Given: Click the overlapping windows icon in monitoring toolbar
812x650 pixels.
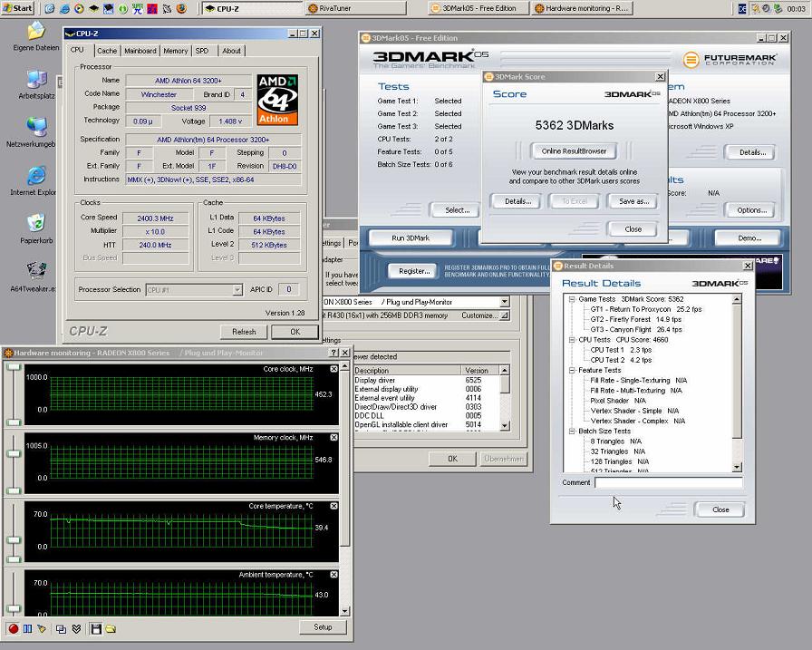Looking at the screenshot, I should [x=61, y=629].
